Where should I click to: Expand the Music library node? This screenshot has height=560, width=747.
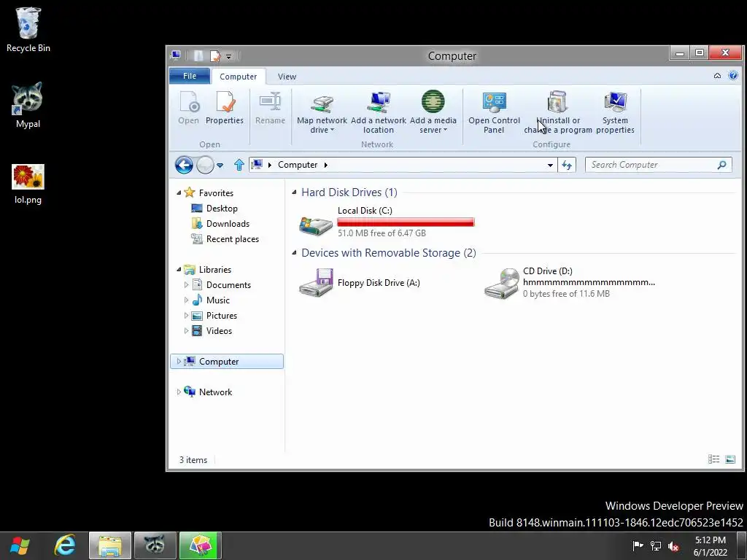186,300
